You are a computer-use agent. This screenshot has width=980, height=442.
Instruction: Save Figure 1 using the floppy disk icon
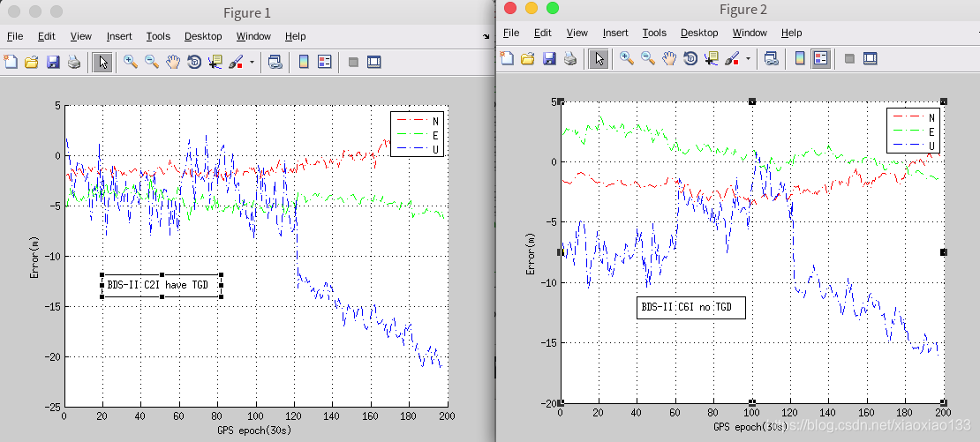52,62
